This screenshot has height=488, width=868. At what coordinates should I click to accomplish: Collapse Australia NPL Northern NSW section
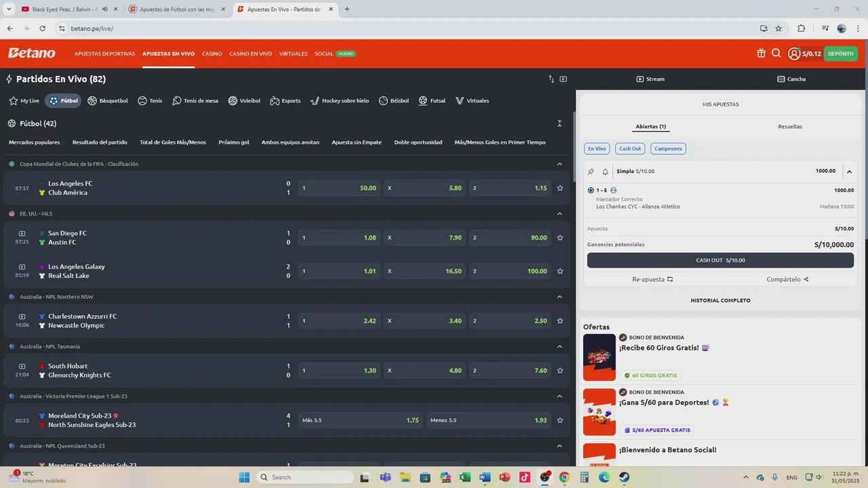559,297
